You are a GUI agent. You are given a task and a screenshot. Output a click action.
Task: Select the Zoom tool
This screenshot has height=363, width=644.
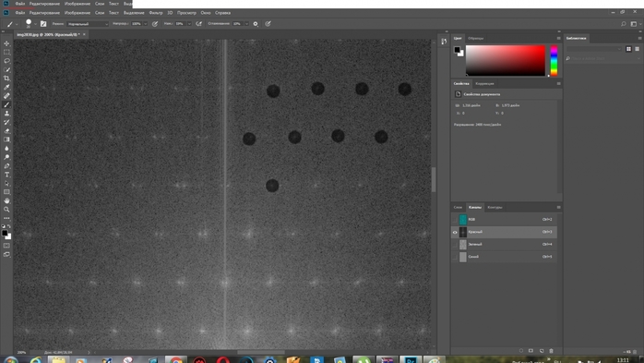[6, 210]
